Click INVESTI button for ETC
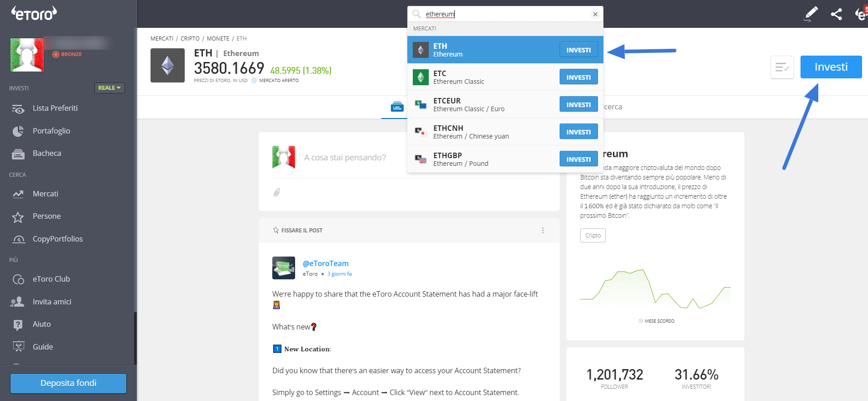 click(x=579, y=77)
